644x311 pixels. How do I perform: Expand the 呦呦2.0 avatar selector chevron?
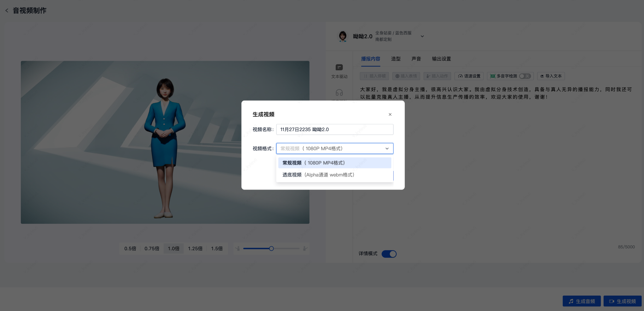pos(422,36)
